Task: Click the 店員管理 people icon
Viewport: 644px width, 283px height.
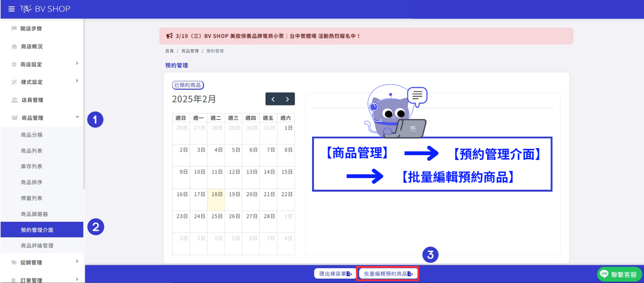Action: pyautogui.click(x=15, y=100)
